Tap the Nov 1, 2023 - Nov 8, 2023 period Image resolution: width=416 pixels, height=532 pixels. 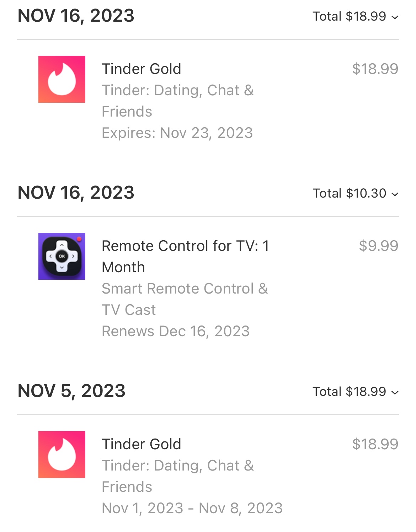[192, 508]
